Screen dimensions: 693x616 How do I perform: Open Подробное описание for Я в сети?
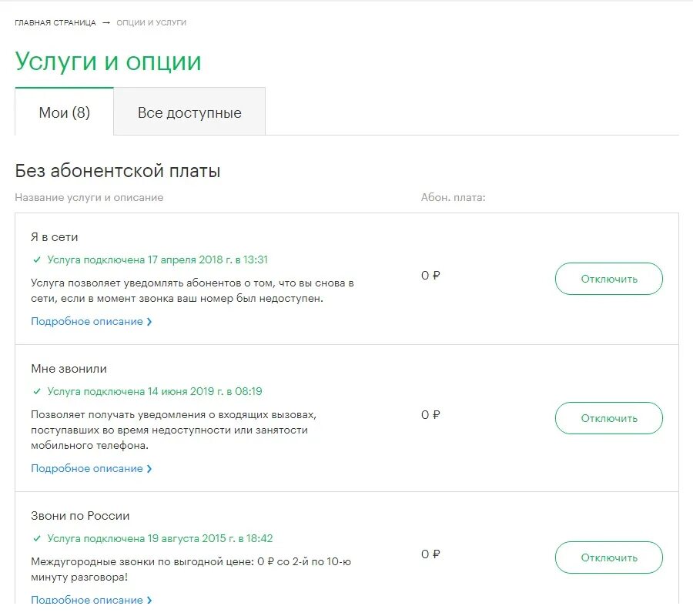(x=92, y=321)
